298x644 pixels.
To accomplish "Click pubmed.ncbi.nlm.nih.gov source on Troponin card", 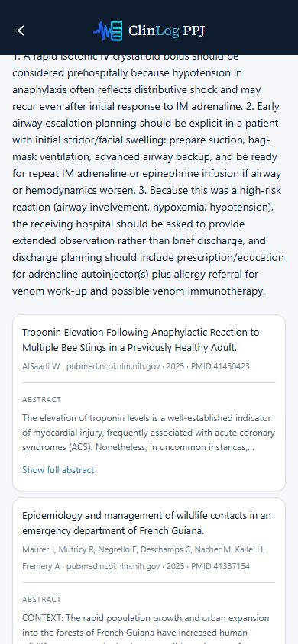I will (112, 366).
